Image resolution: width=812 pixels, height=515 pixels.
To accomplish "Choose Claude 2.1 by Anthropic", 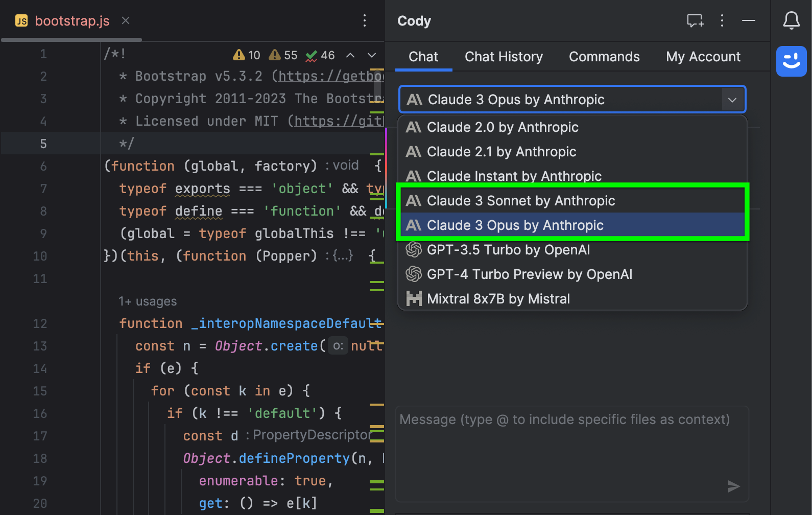I will tap(572, 152).
